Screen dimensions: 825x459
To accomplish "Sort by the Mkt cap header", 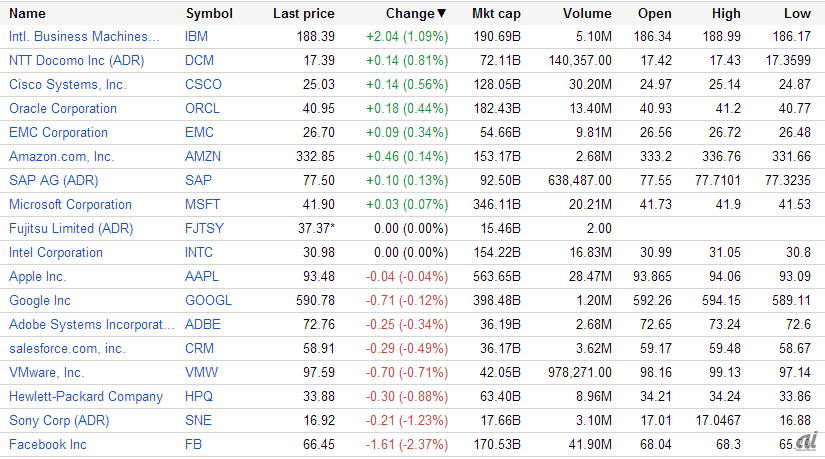I will coord(497,14).
